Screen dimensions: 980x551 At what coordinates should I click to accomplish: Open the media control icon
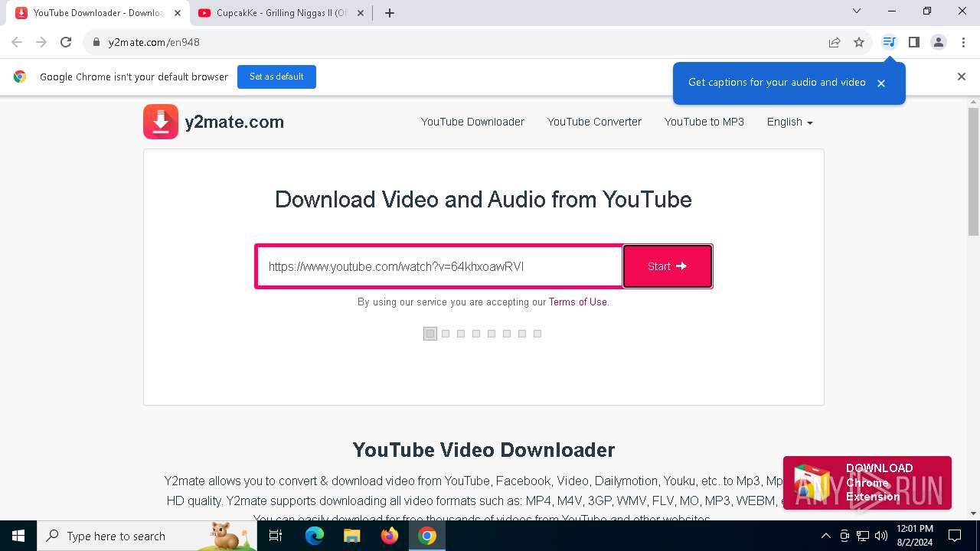coord(889,42)
